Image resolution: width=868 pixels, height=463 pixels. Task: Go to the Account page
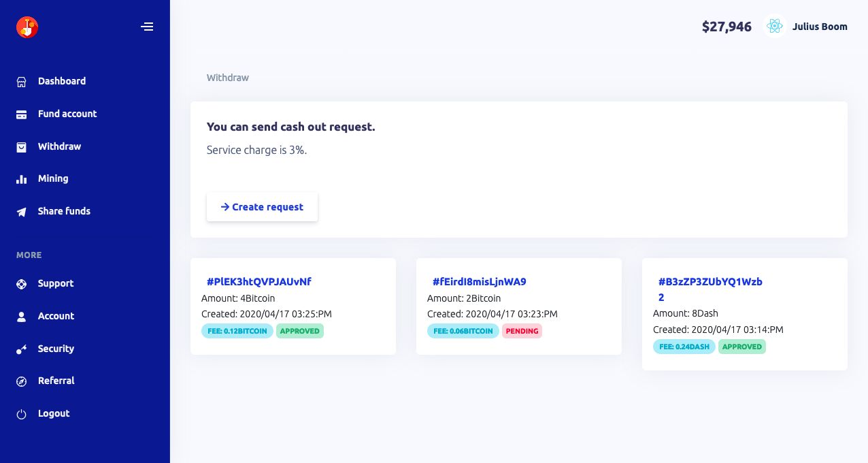click(56, 316)
